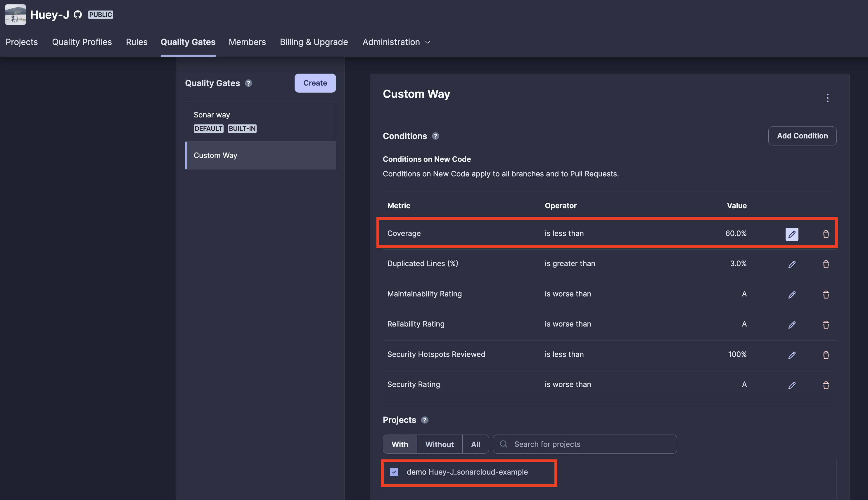
Task: Open the Quality Profiles tab
Action: pyautogui.click(x=82, y=42)
